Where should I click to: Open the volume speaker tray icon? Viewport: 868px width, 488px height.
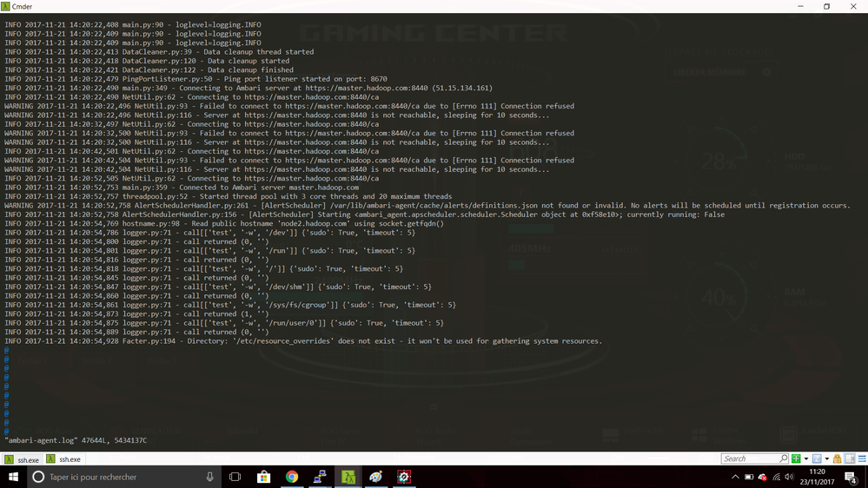[789, 477]
